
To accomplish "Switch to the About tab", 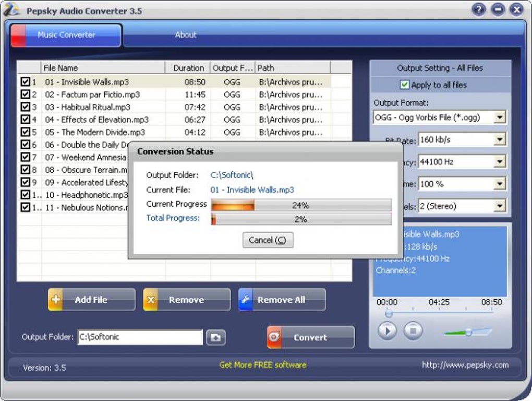I will (x=186, y=34).
